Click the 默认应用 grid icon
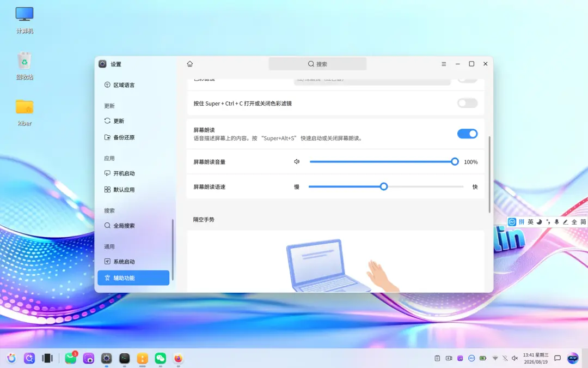The width and height of the screenshot is (588, 368). pos(107,190)
